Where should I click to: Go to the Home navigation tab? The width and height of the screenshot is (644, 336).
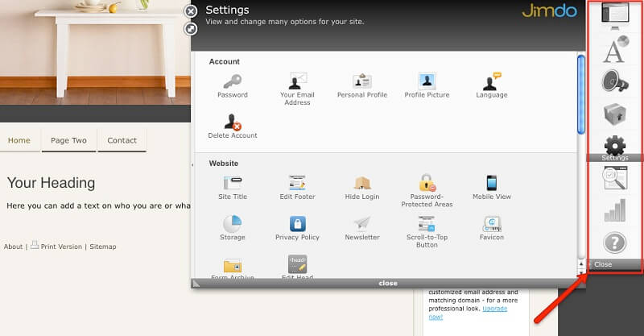pyautogui.click(x=19, y=140)
